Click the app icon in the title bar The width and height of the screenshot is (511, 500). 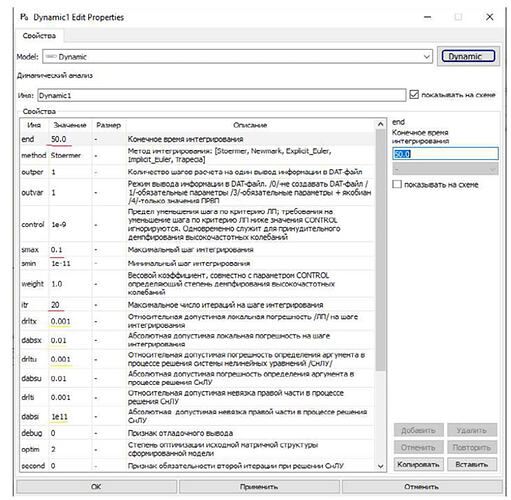click(x=24, y=17)
